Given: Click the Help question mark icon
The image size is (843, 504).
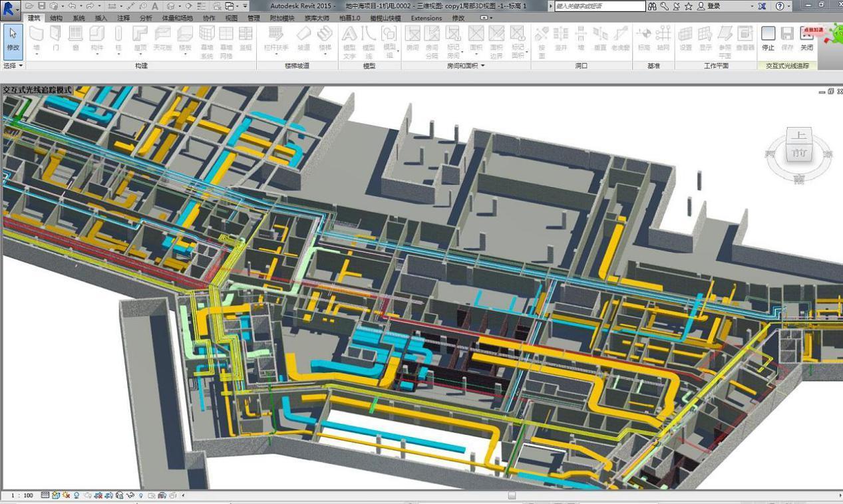Looking at the screenshot, I should 780,6.
